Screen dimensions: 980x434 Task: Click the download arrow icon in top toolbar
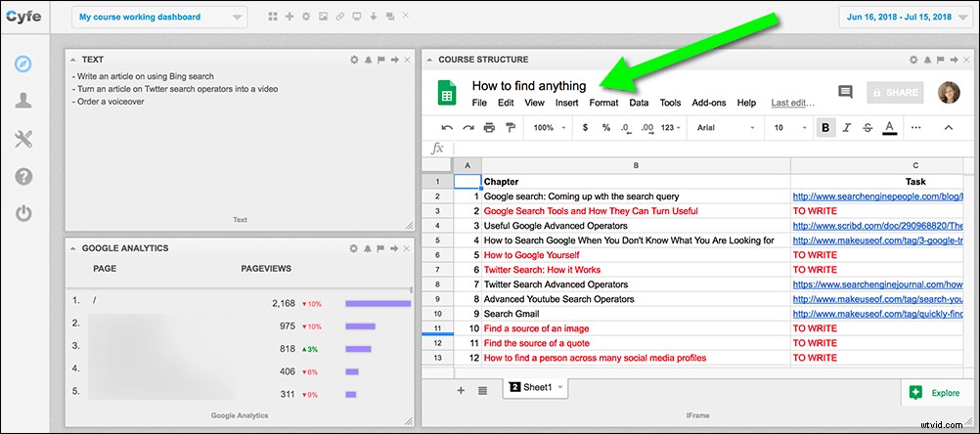(x=374, y=17)
